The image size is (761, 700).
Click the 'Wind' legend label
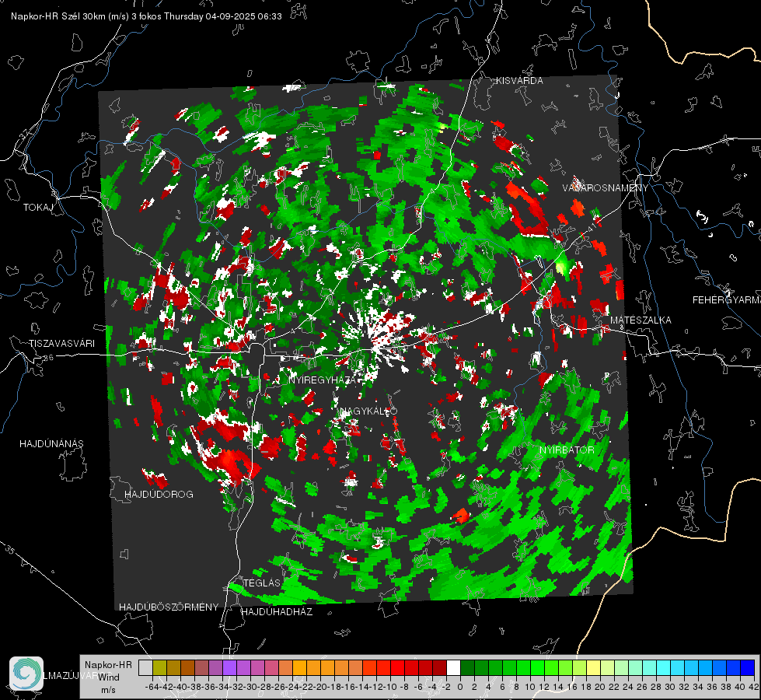pos(109,677)
